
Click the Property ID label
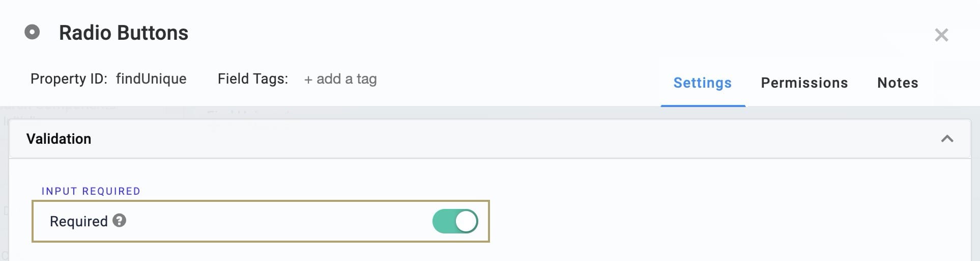click(69, 79)
